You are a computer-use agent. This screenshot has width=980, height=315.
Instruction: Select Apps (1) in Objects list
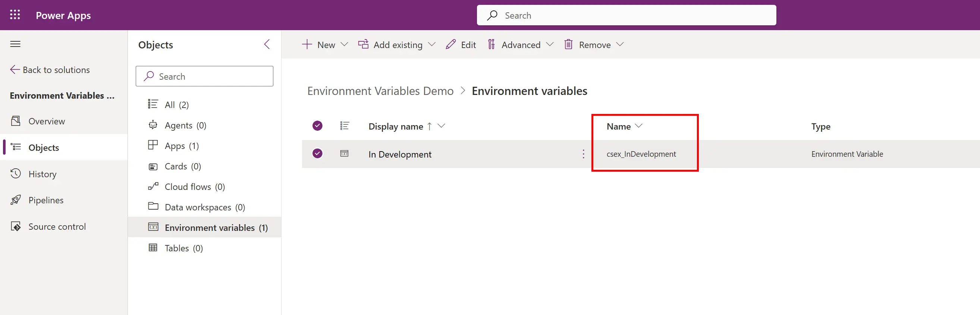point(182,146)
